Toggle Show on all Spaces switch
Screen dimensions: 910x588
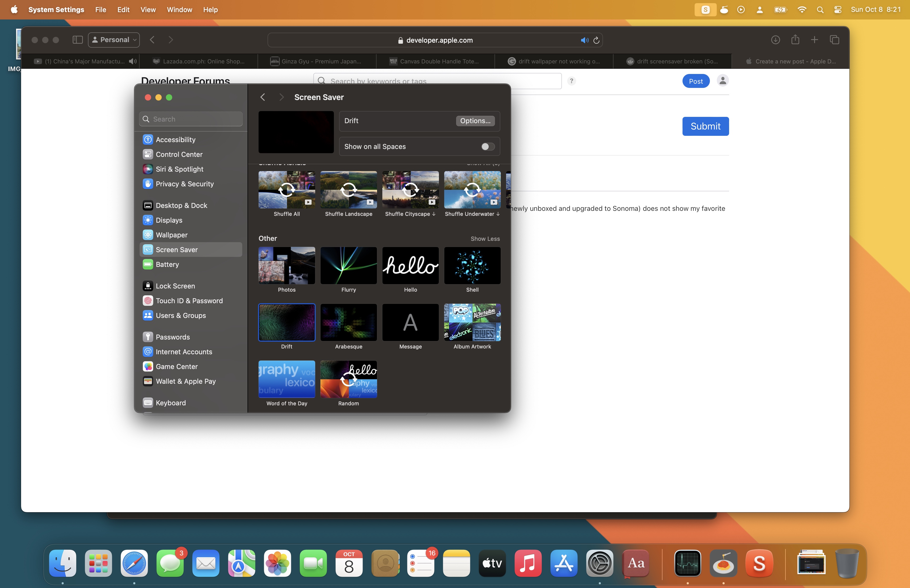tap(488, 147)
